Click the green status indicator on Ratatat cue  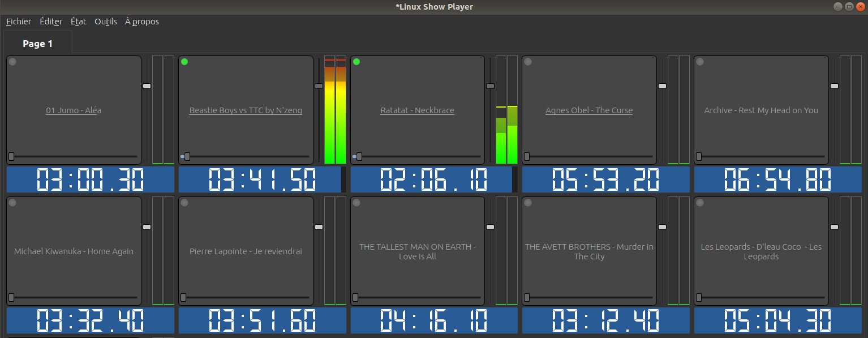[x=356, y=62]
